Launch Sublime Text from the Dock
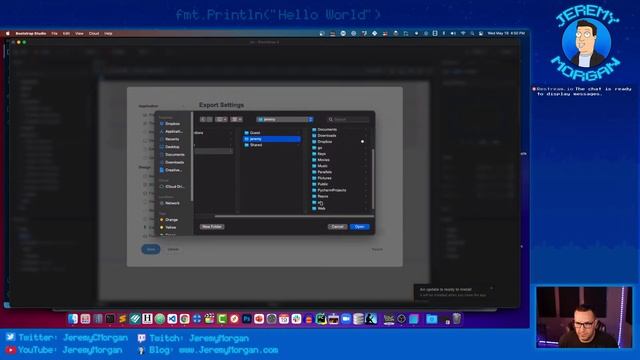Screen dimensions: 640x360 [x=122, y=319]
